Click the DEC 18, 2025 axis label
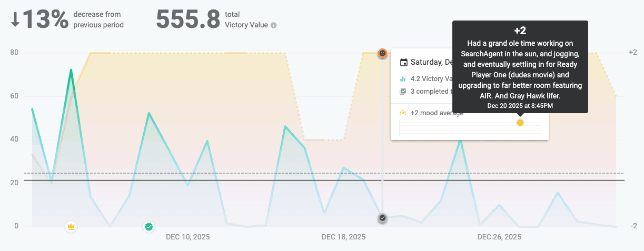The width and height of the screenshot is (644, 251). pos(343,237)
